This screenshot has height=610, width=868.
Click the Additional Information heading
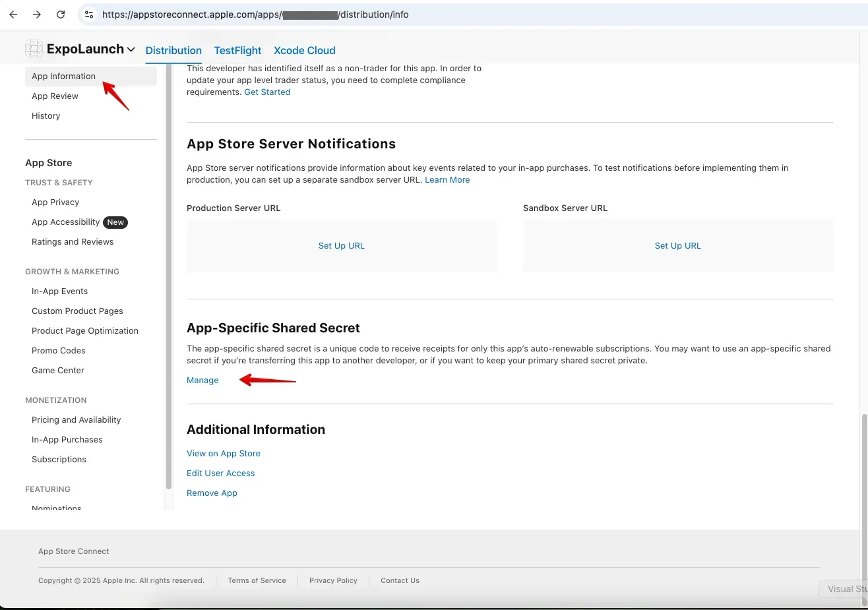tap(256, 430)
